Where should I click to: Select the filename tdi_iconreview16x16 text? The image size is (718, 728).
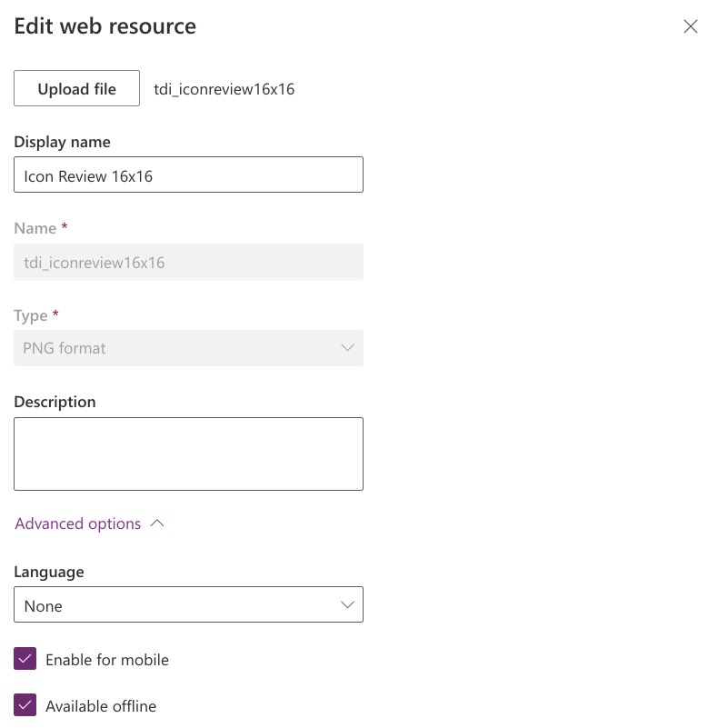[224, 88]
